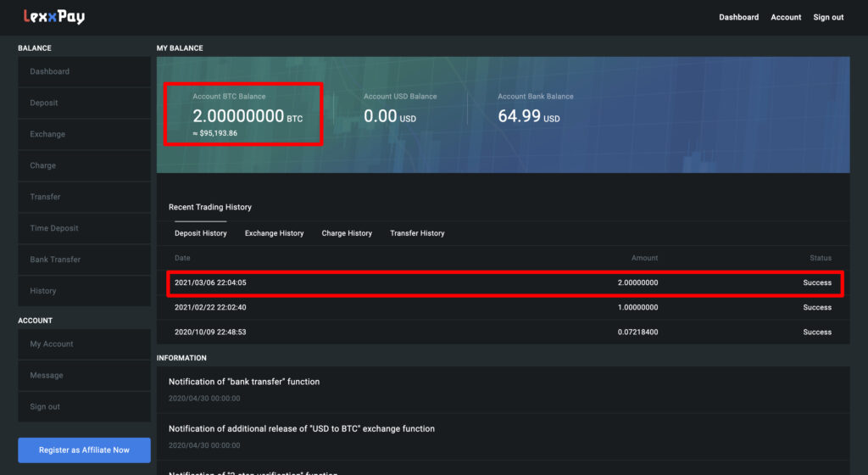868x475 pixels.
Task: Switch to the Transfer History tab
Action: click(x=417, y=233)
